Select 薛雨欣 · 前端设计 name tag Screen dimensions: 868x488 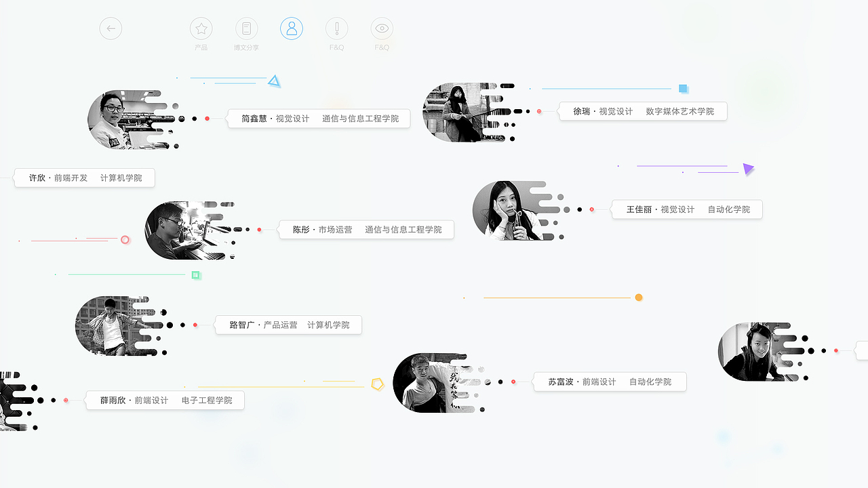point(165,400)
